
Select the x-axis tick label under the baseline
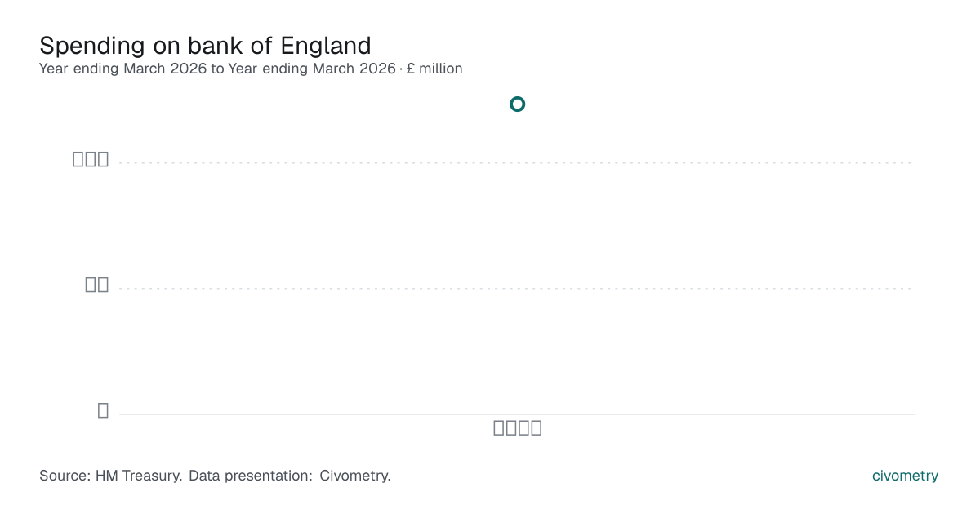pos(518,428)
